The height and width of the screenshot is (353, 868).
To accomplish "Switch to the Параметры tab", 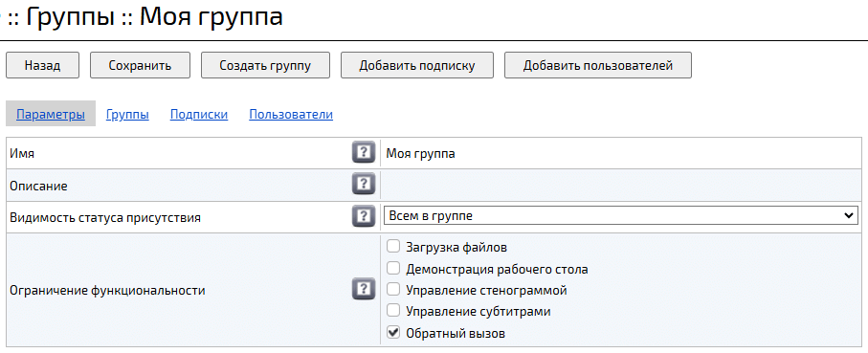I will click(51, 115).
